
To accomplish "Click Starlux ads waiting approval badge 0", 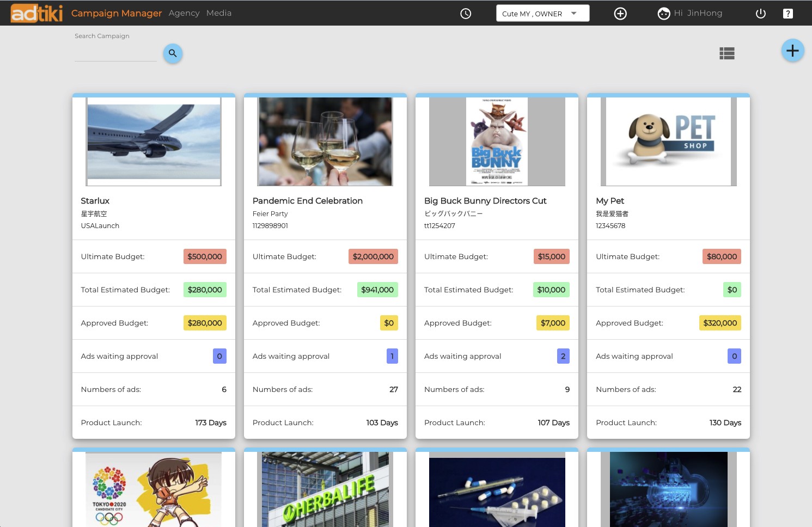I will (x=219, y=356).
